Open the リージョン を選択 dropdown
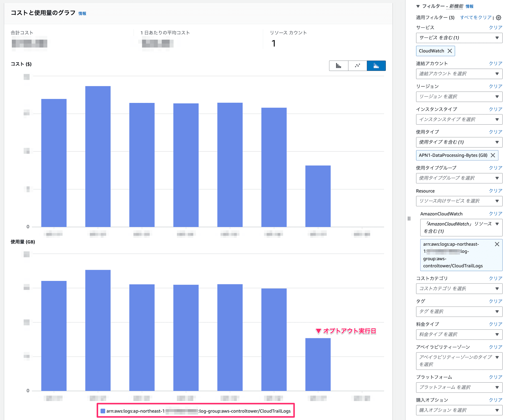 coord(459,97)
